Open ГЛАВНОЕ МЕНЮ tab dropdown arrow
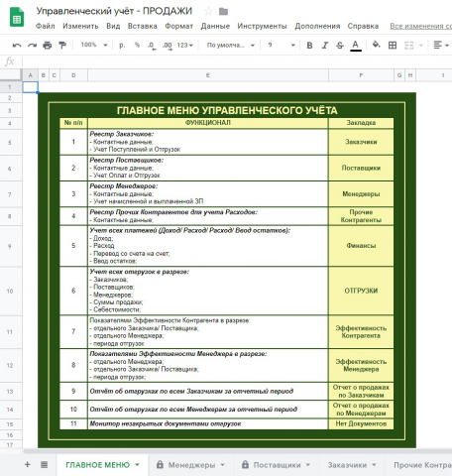 138,465
